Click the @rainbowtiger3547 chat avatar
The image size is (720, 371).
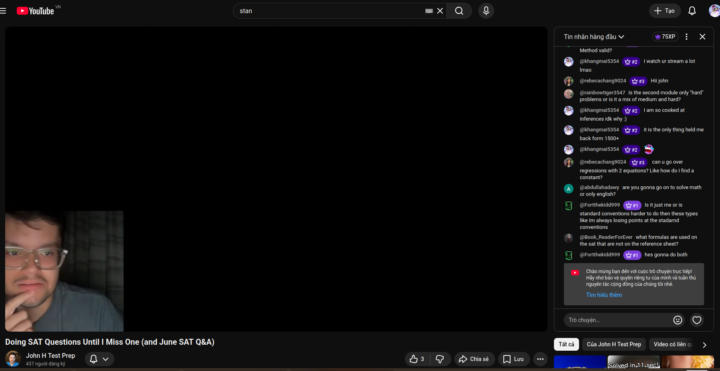click(x=568, y=94)
